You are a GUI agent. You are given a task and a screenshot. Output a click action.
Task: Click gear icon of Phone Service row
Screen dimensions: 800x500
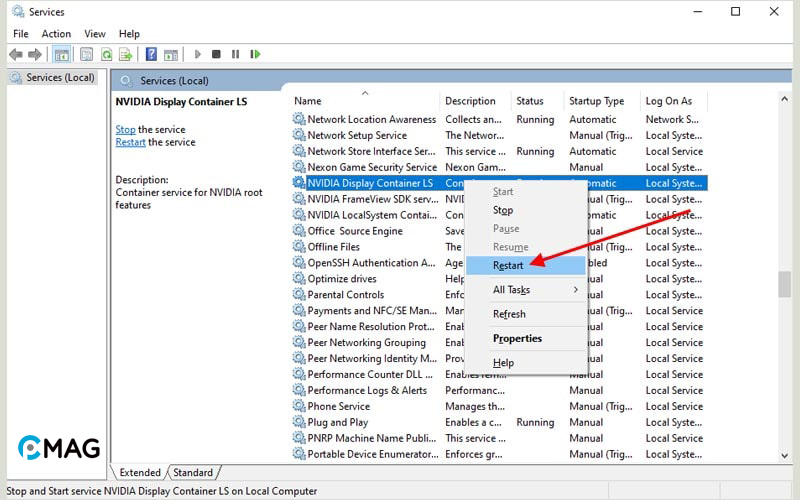(x=299, y=406)
